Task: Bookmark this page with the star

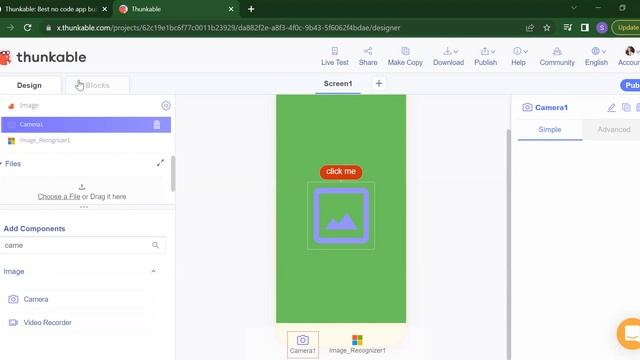Action: pos(547,28)
